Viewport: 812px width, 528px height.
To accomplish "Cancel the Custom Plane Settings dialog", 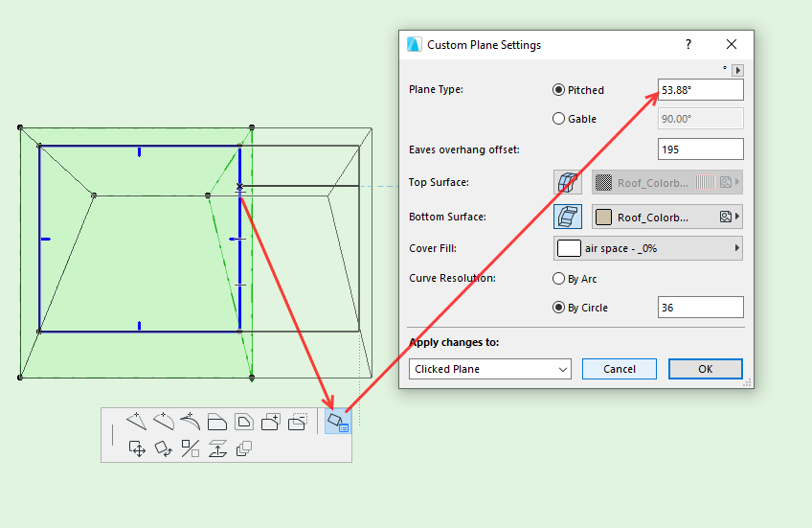I will tap(620, 369).
